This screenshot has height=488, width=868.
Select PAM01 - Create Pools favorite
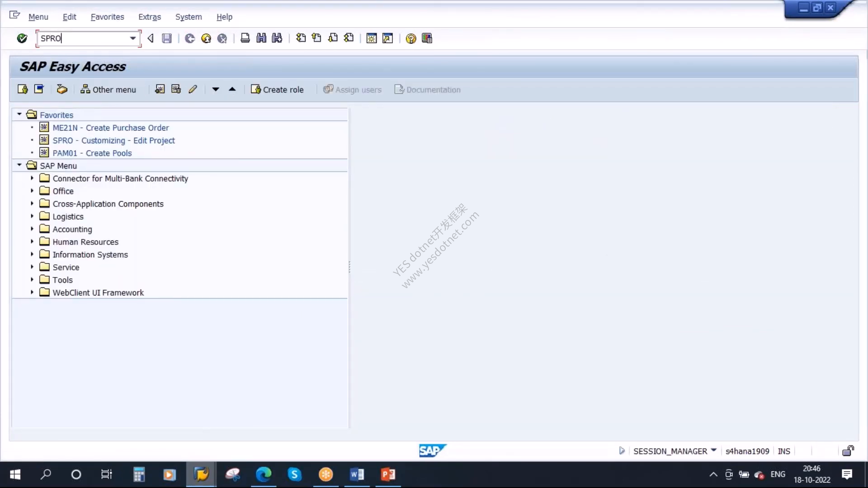(92, 153)
